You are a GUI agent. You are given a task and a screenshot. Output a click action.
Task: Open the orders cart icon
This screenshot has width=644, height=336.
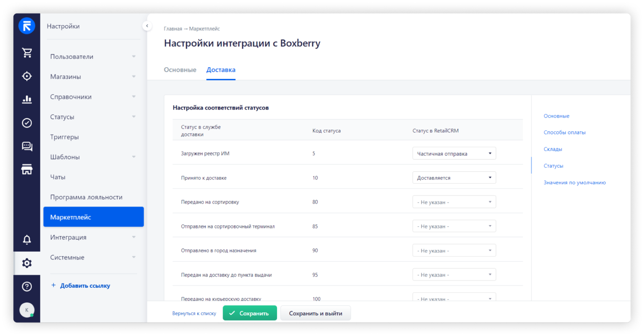tap(27, 53)
